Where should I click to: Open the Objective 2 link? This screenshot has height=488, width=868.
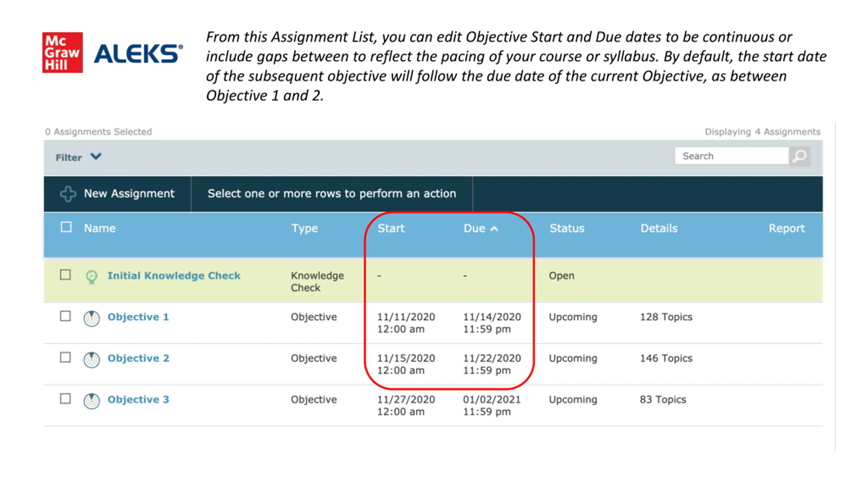pos(138,358)
